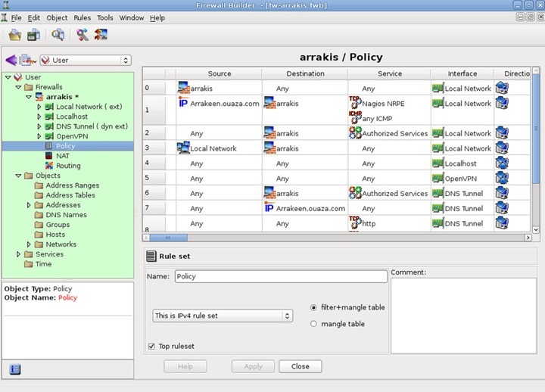Click the Help button in editor panel
This screenshot has height=392, width=545.
click(185, 366)
